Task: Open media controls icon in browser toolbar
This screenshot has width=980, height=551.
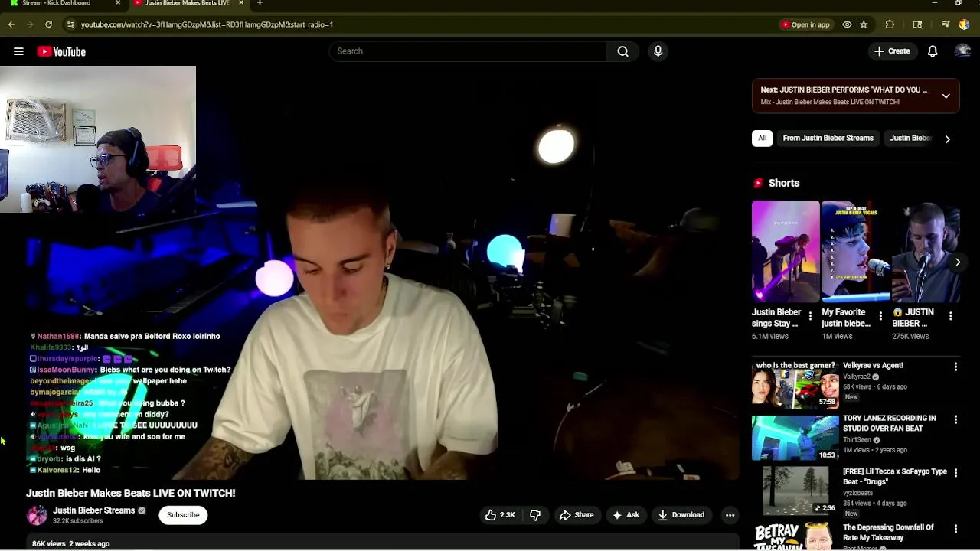Action: click(946, 24)
